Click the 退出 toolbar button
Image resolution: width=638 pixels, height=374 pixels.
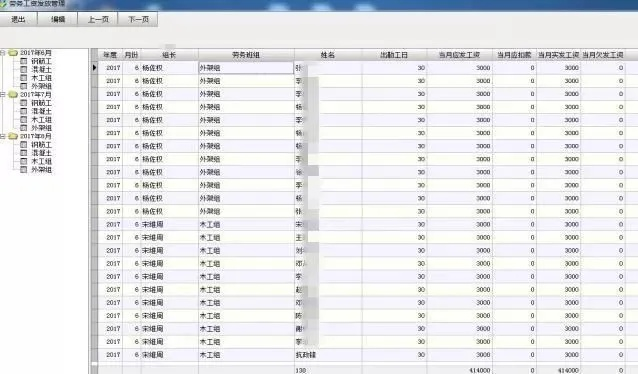coord(18,19)
